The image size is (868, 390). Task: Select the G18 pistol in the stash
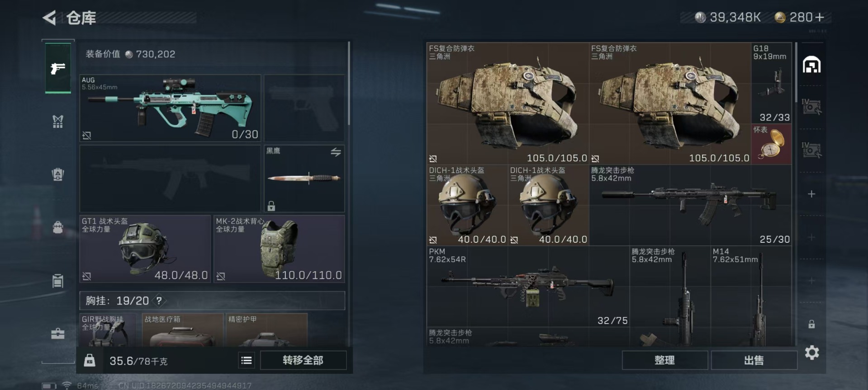tap(771, 83)
